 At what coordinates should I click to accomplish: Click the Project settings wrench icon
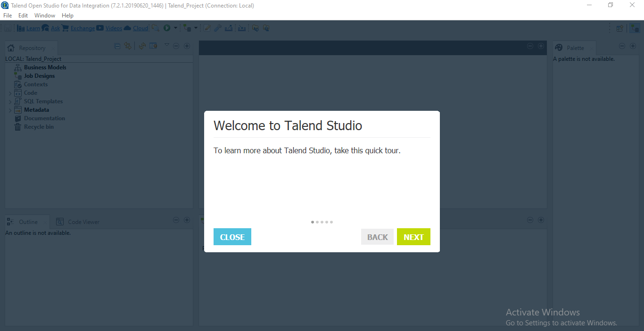[217, 28]
